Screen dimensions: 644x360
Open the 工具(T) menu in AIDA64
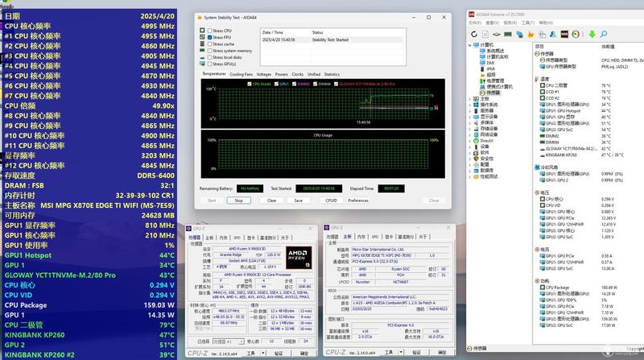click(x=528, y=23)
